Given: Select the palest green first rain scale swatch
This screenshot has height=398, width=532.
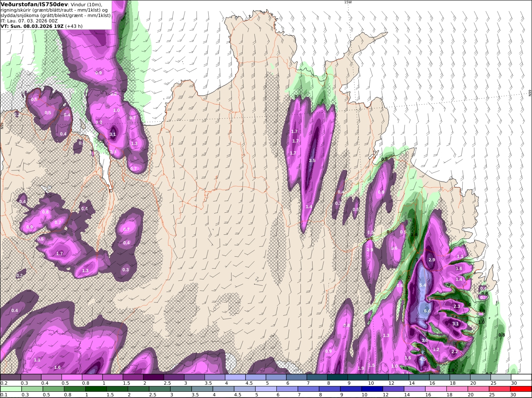Looking at the screenshot, I should tap(10, 389).
